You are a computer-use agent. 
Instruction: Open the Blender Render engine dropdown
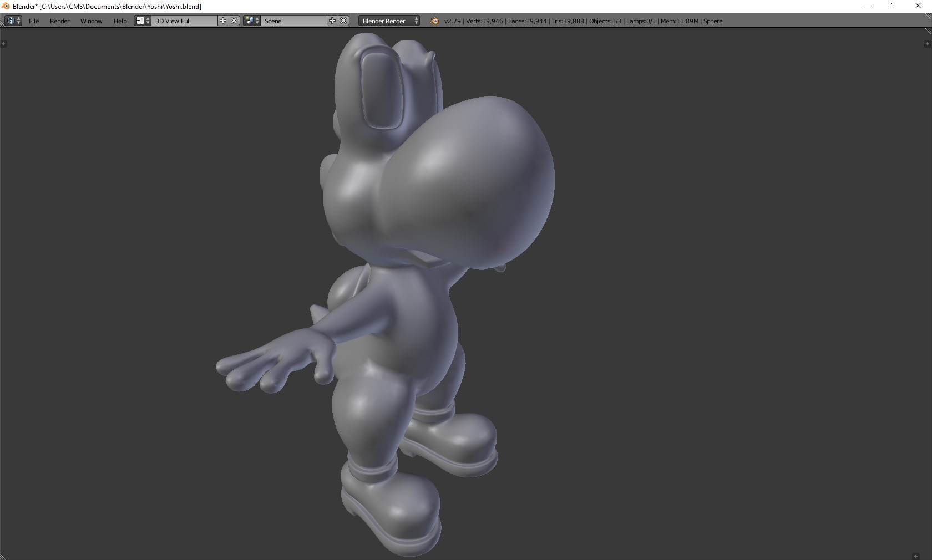point(389,21)
